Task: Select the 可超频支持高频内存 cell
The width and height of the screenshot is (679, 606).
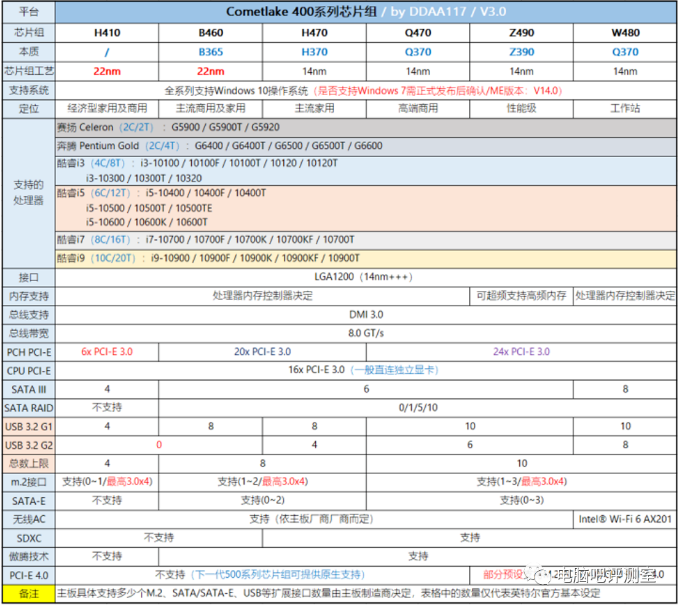Action: coord(521,296)
